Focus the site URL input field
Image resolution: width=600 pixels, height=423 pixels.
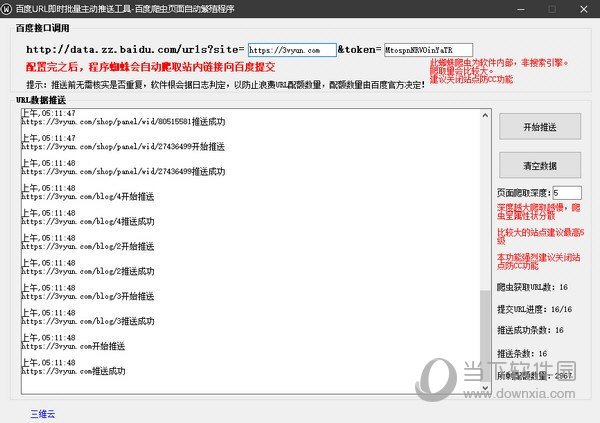[292, 50]
